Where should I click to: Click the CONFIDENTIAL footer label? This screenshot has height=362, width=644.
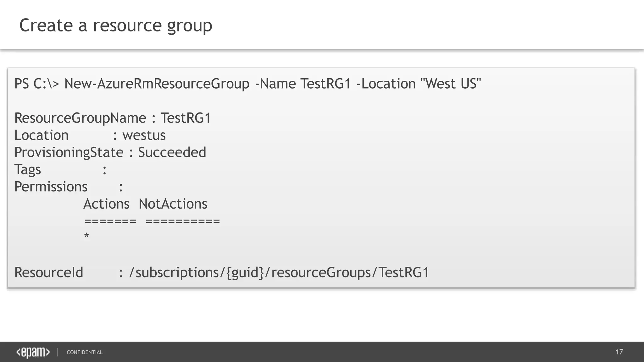tap(85, 353)
